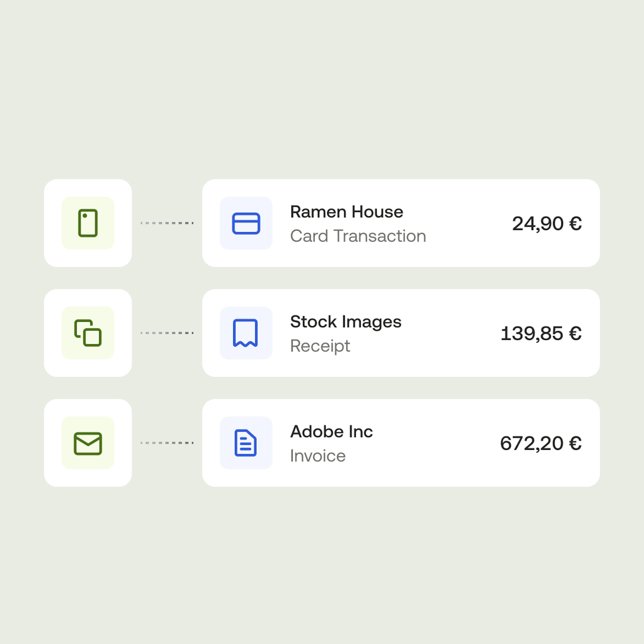Open the Adobe Inc title
This screenshot has height=644, width=644.
click(x=331, y=432)
